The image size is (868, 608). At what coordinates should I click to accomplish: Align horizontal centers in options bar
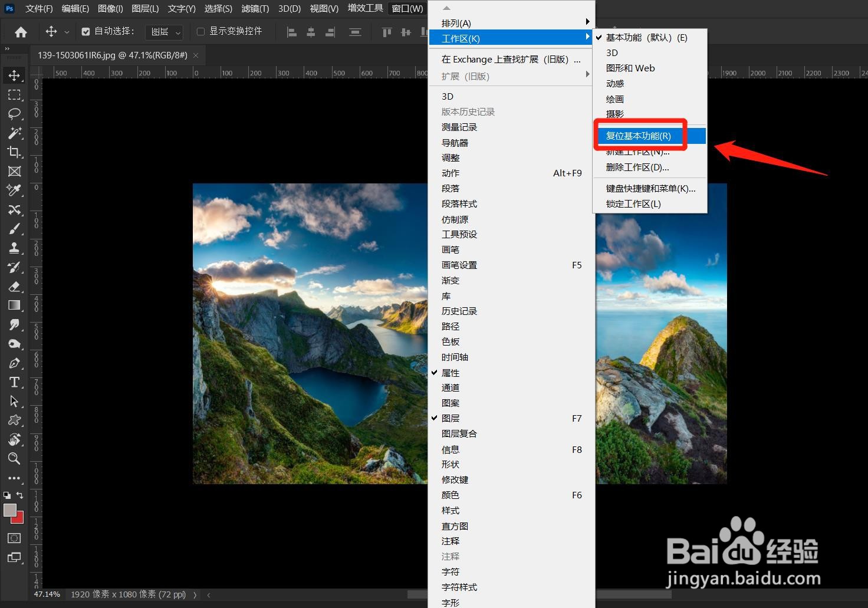[x=311, y=32]
